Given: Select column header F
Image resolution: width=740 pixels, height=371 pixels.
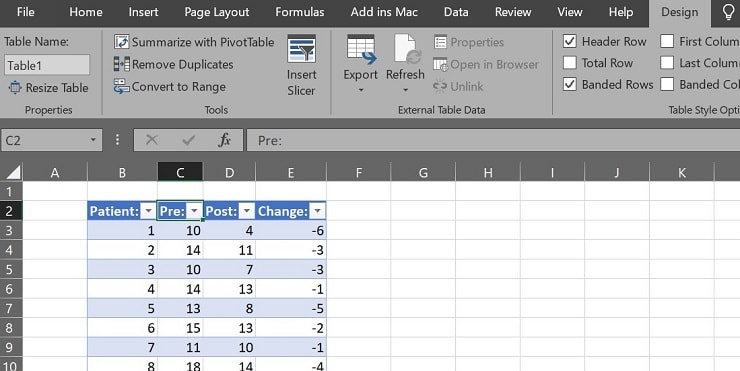Looking at the screenshot, I should 359,172.
